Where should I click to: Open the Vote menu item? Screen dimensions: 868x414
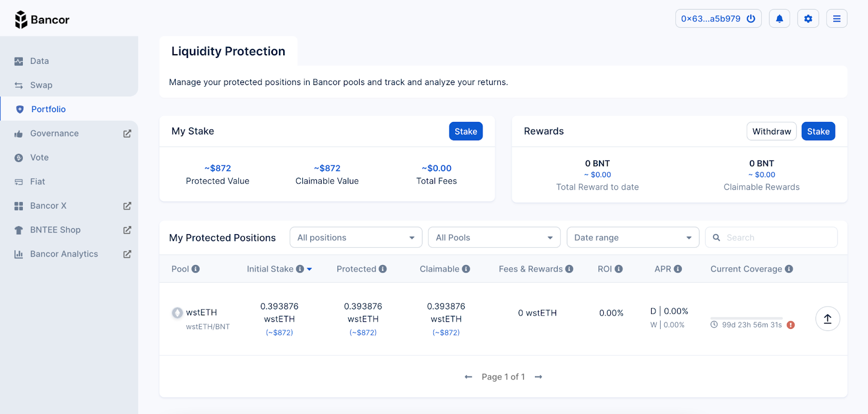click(69, 158)
